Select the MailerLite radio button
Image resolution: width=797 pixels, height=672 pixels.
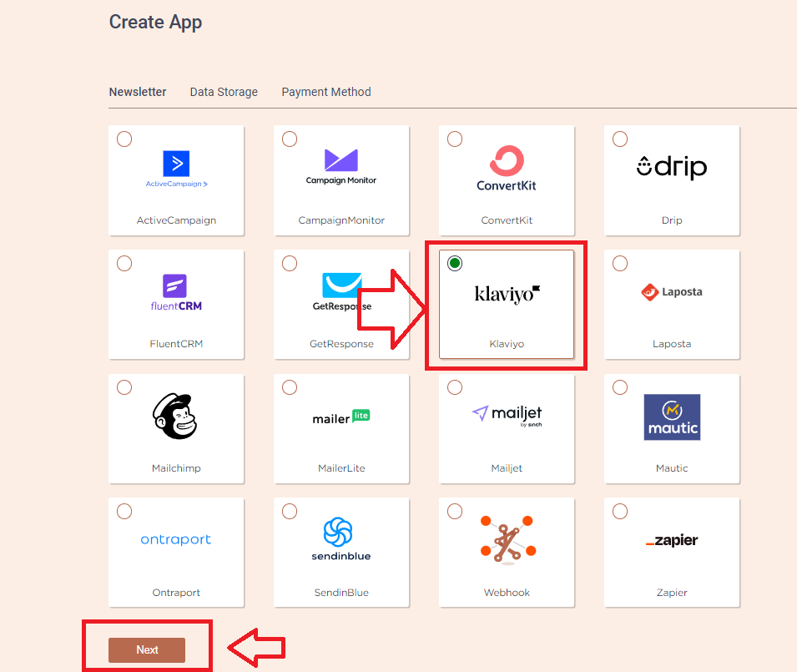click(290, 387)
